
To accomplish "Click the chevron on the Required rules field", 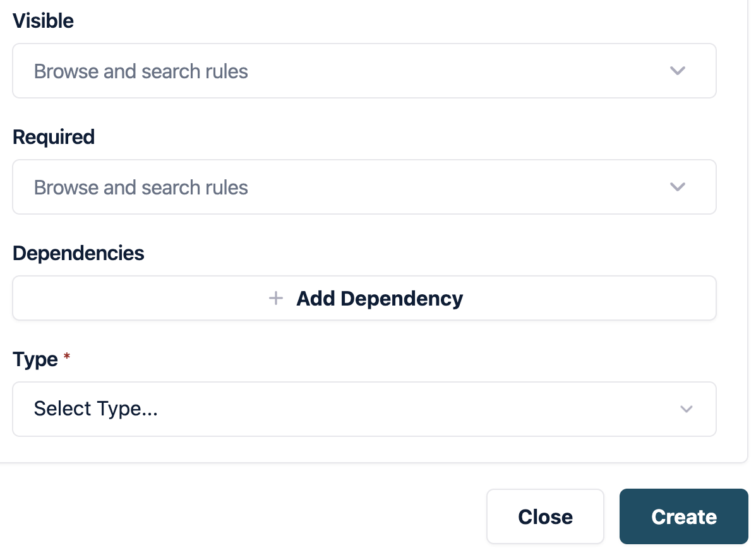I will 678,187.
